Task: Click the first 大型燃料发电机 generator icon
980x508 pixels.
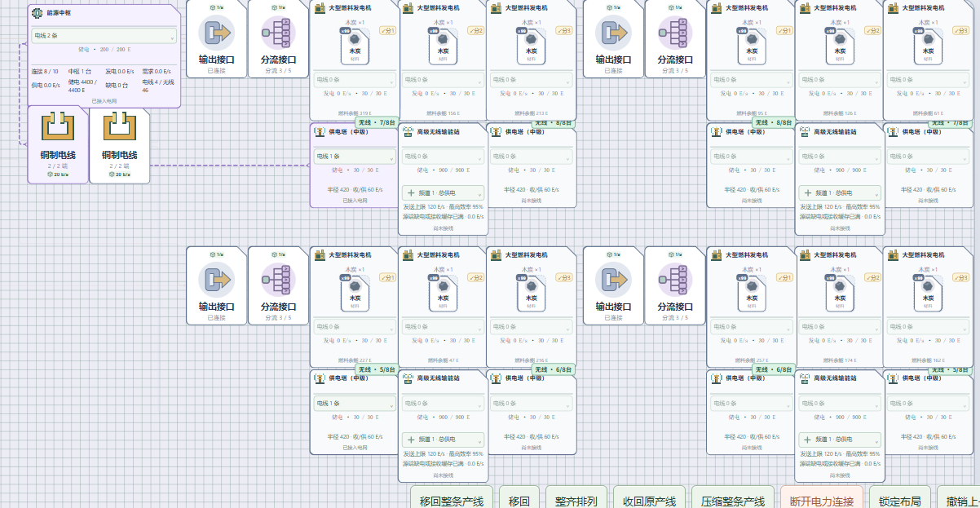Action: click(321, 7)
